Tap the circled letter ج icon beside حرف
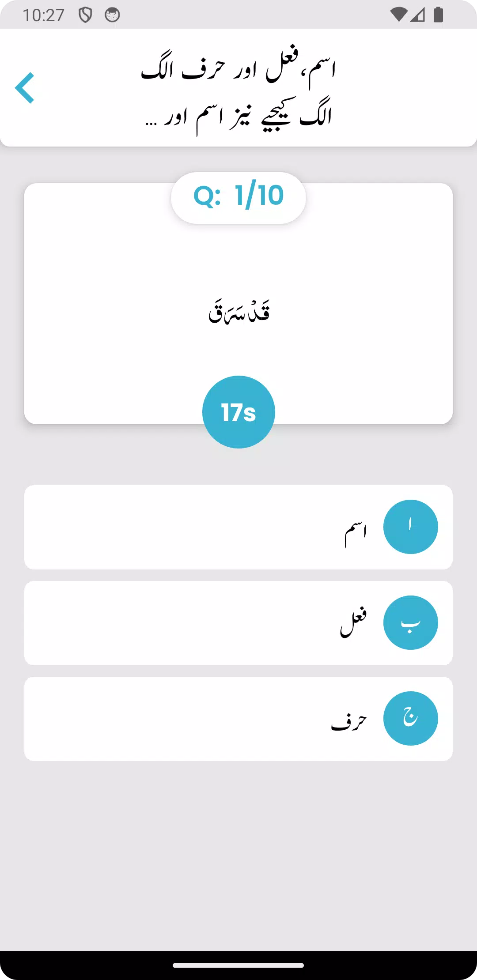 click(x=411, y=718)
